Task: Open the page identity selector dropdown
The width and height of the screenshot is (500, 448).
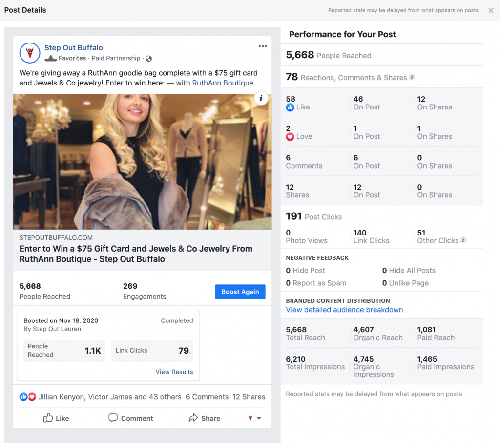Action: click(254, 418)
